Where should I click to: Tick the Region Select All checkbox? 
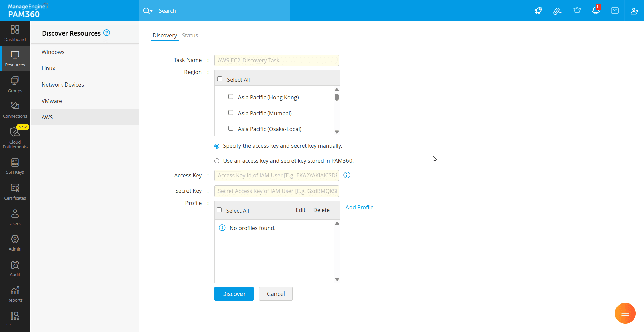220,79
